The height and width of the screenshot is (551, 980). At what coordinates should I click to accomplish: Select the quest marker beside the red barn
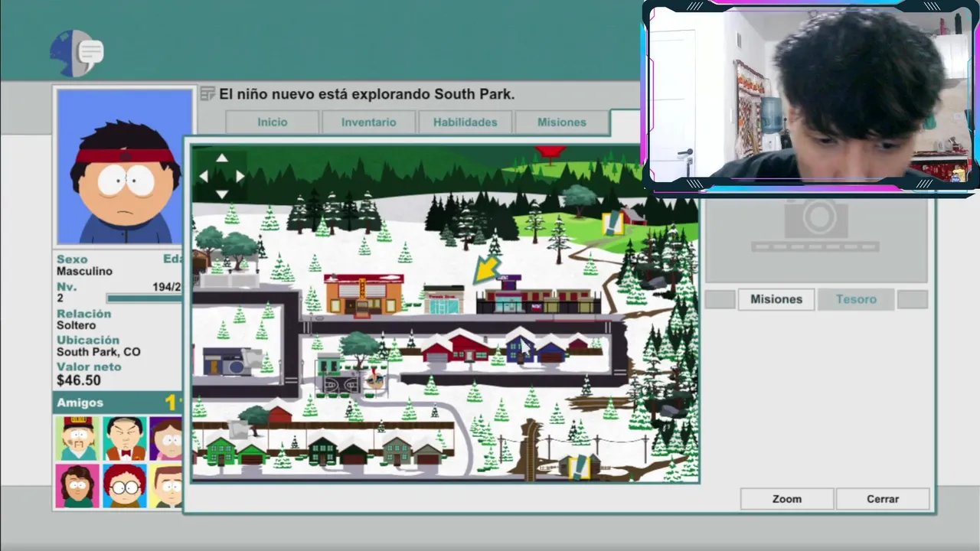pyautogui.click(x=612, y=223)
